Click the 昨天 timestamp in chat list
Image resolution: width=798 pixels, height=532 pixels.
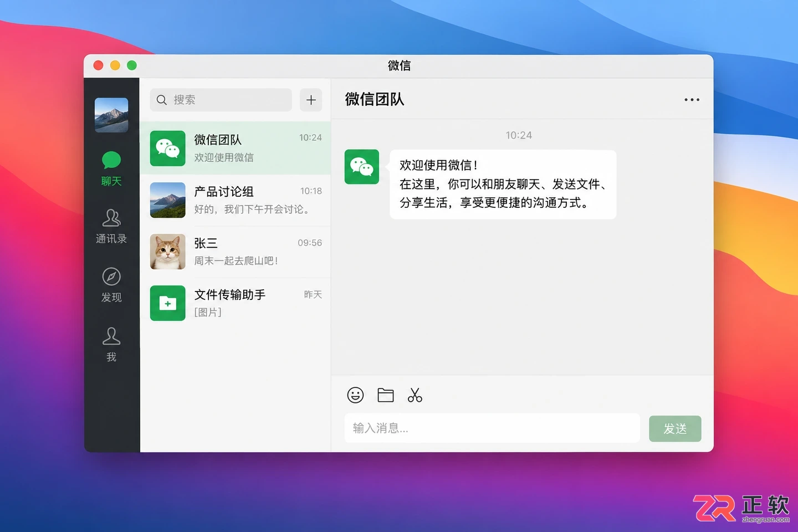point(313,294)
